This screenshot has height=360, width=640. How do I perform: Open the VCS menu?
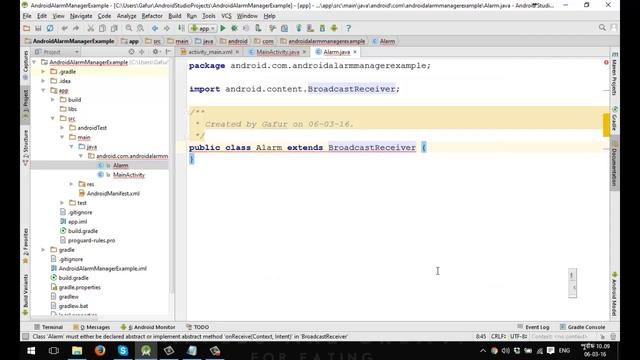pos(226,16)
